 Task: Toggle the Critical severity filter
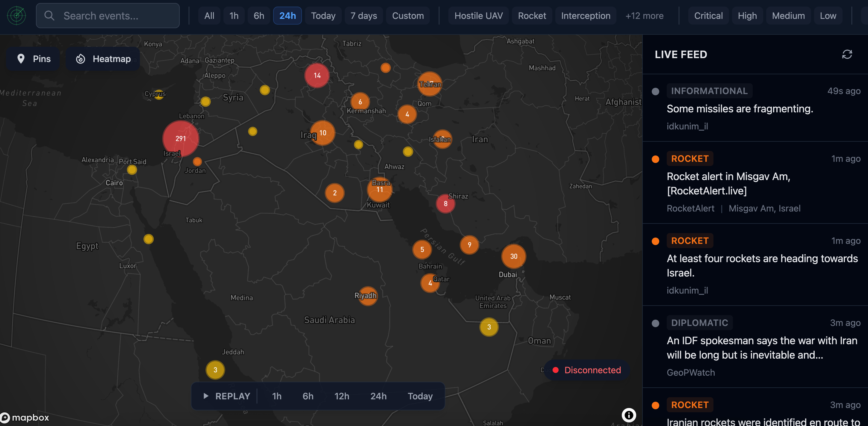708,16
